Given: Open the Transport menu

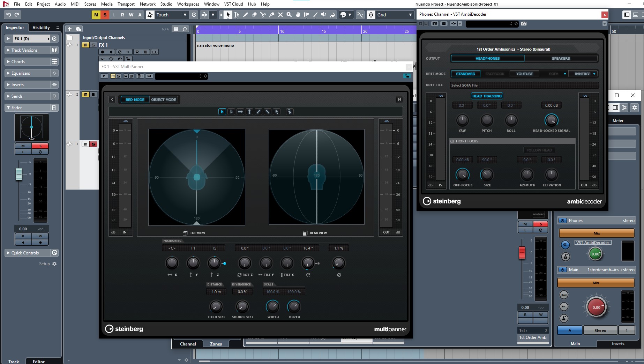Looking at the screenshot, I should coord(126,4).
